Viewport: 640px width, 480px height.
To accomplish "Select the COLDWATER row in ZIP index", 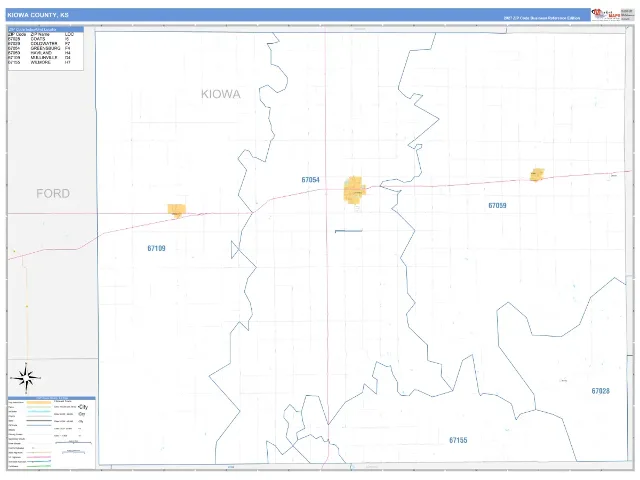I will click(x=39, y=44).
